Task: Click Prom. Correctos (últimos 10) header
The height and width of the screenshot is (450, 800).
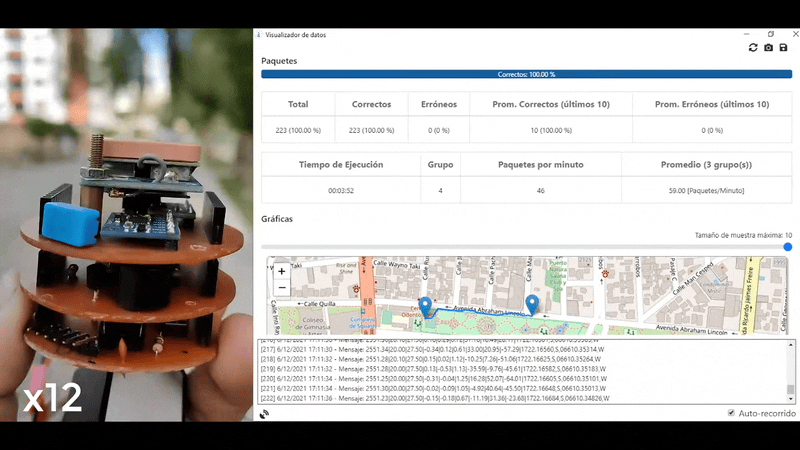Action: [x=551, y=104]
